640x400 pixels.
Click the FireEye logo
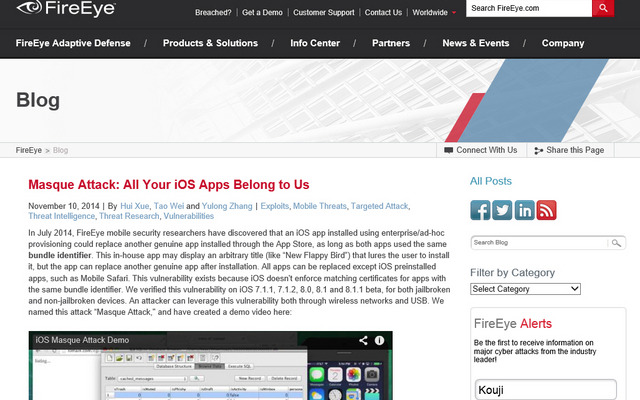[66, 8]
